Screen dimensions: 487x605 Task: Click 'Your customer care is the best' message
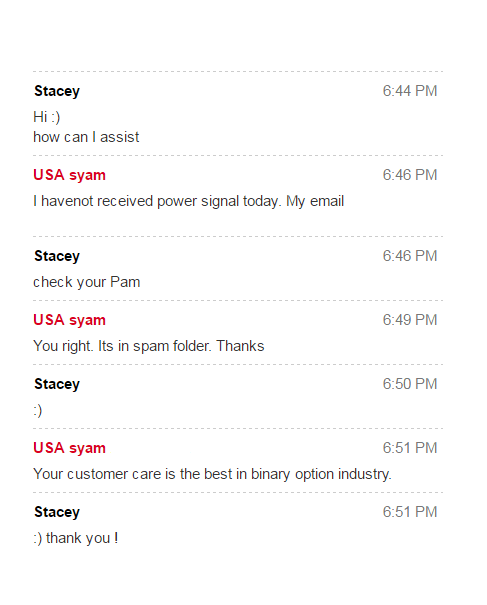[x=212, y=475]
